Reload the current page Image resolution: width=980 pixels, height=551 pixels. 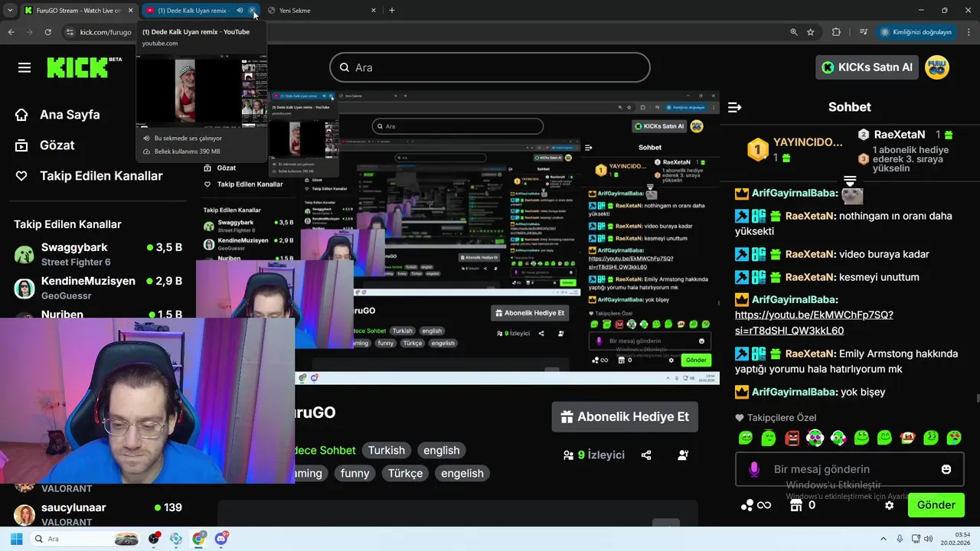pos(47,32)
